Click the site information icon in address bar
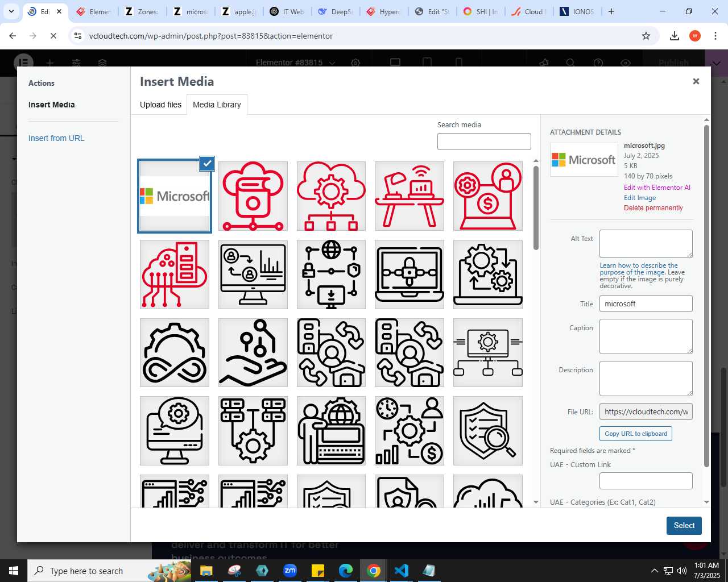Screen dimensions: 728x582 [x=78, y=36]
